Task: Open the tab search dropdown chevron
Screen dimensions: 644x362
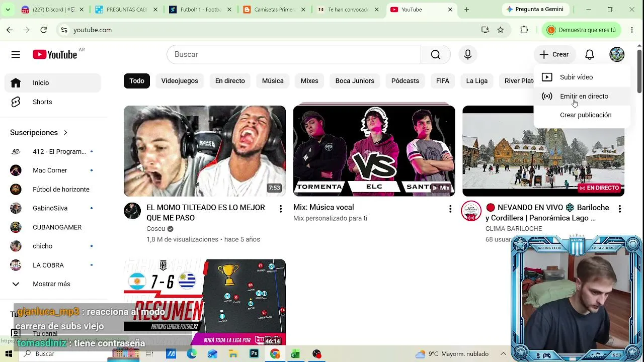Action: point(8,10)
